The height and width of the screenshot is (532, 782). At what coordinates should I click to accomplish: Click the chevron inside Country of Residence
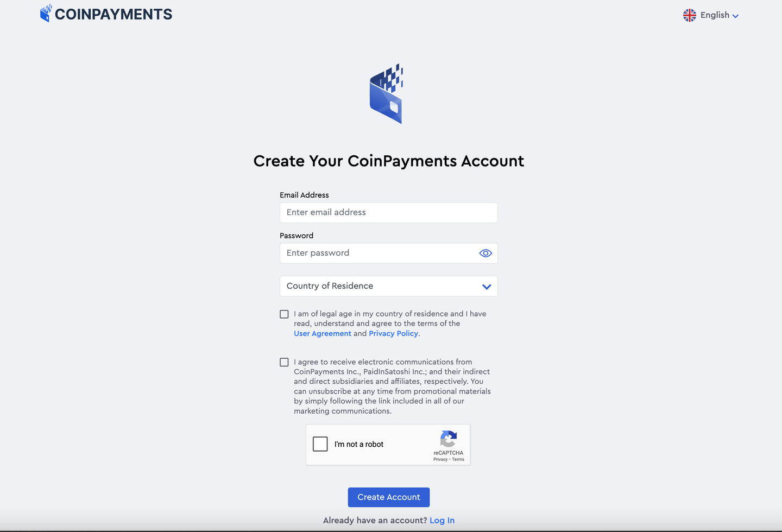[486, 286]
